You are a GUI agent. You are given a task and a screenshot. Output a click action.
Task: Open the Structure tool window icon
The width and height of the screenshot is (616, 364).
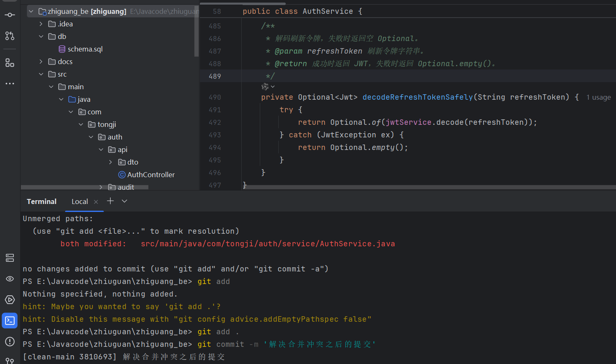(10, 63)
